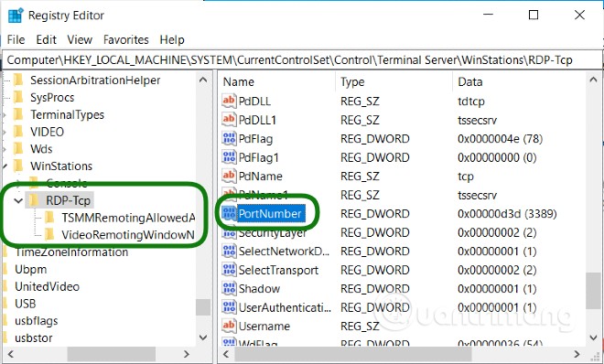This screenshot has height=364, width=604.
Task: Click the TSMMRemotingAllowedA folder icon
Action: tap(49, 218)
